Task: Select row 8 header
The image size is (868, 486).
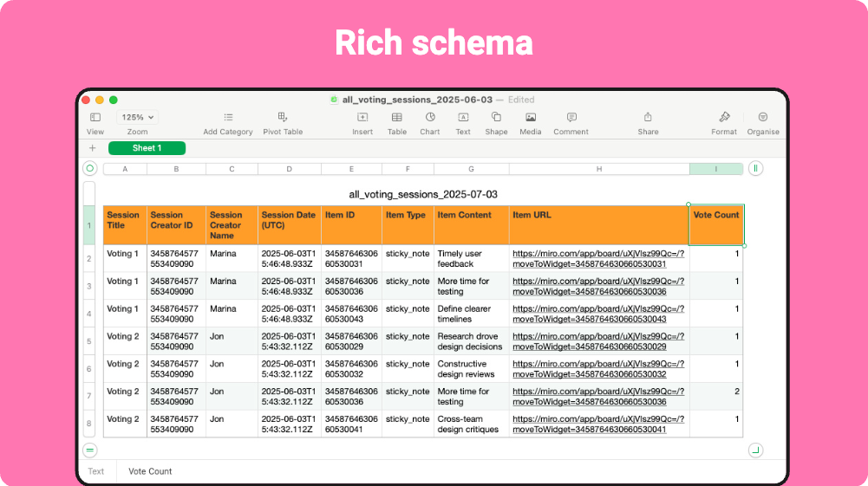Action: (88, 424)
